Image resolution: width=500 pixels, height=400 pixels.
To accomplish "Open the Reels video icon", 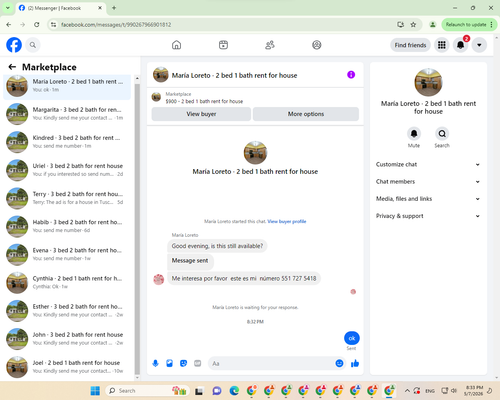I will 223,45.
